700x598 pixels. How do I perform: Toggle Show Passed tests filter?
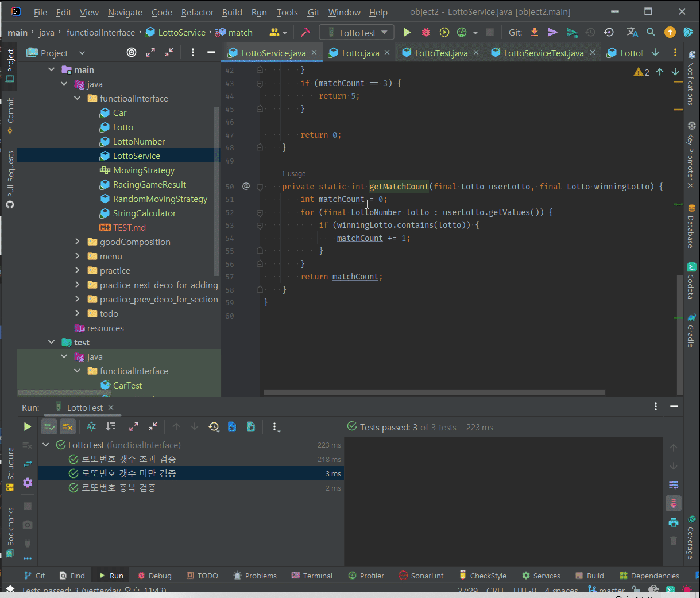(x=49, y=426)
